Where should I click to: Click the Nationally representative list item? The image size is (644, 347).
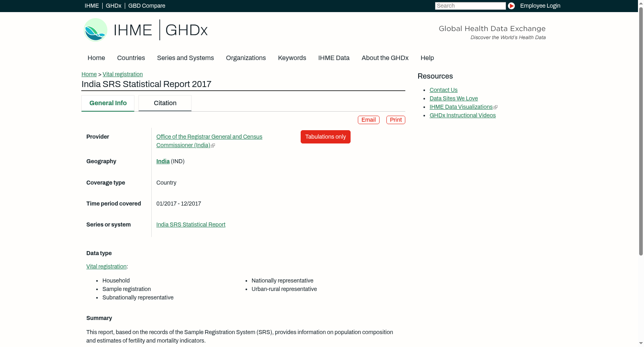[282, 281]
